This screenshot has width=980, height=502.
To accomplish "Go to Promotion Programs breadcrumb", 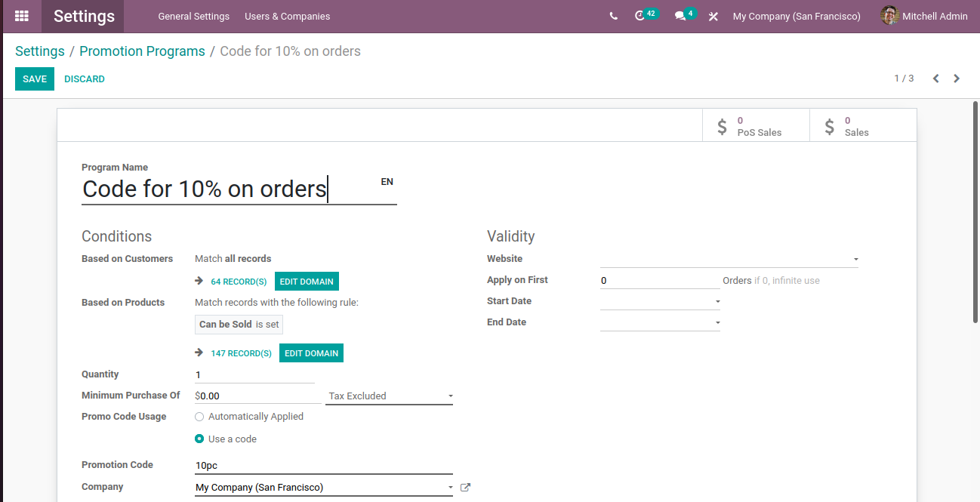I will click(142, 51).
